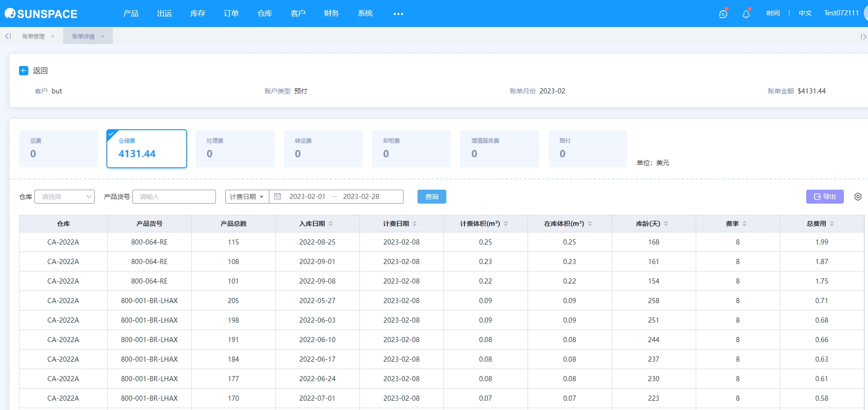
Task: Open the notifications bell
Action: point(746,14)
